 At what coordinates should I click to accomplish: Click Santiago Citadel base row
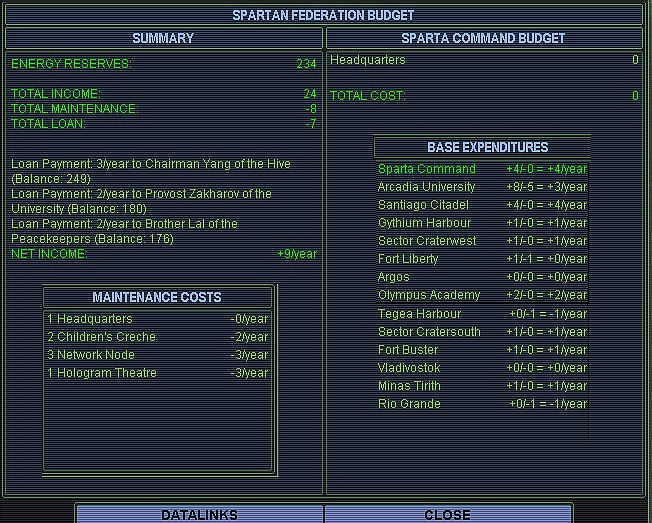pos(482,205)
